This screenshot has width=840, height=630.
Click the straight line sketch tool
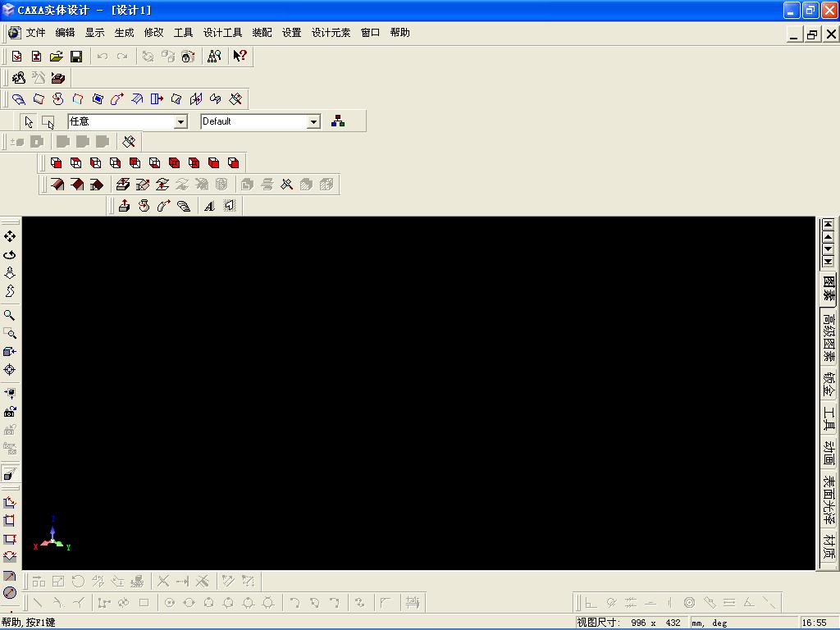click(x=38, y=603)
